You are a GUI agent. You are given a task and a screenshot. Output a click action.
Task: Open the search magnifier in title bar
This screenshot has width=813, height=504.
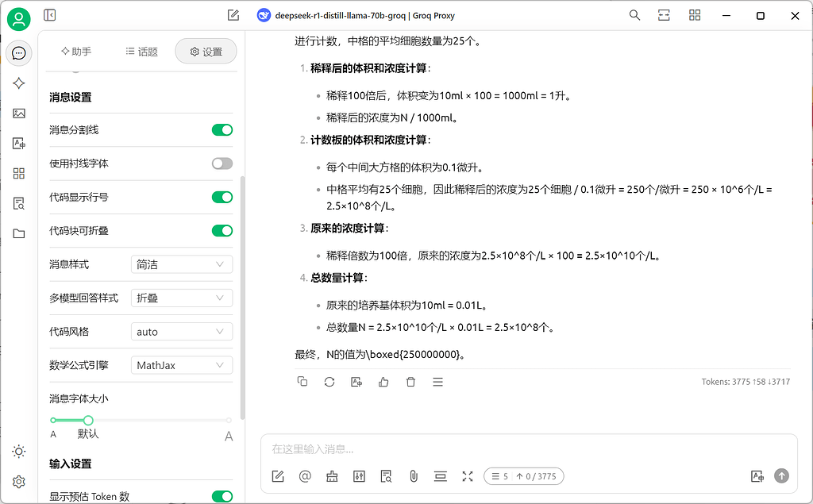(634, 15)
